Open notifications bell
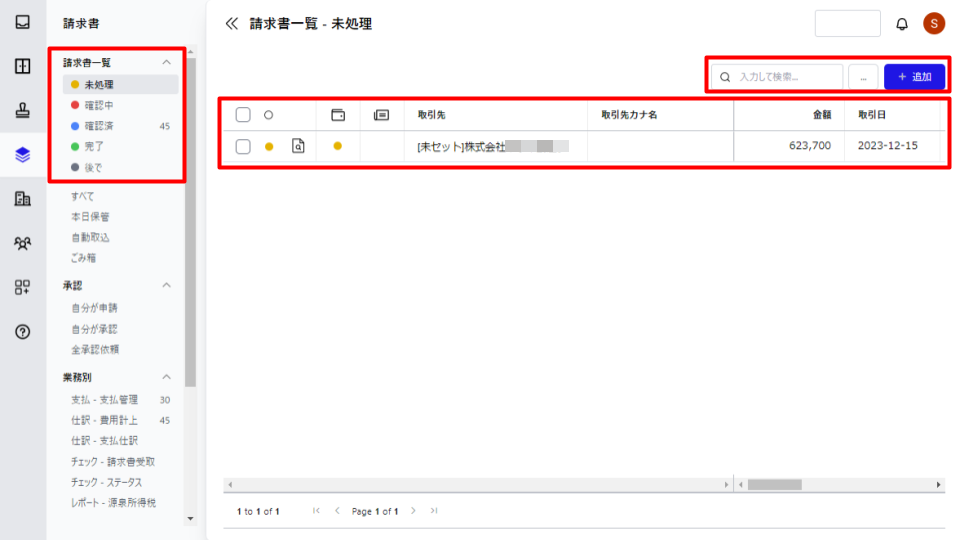The width and height of the screenshot is (960, 540). pyautogui.click(x=902, y=24)
